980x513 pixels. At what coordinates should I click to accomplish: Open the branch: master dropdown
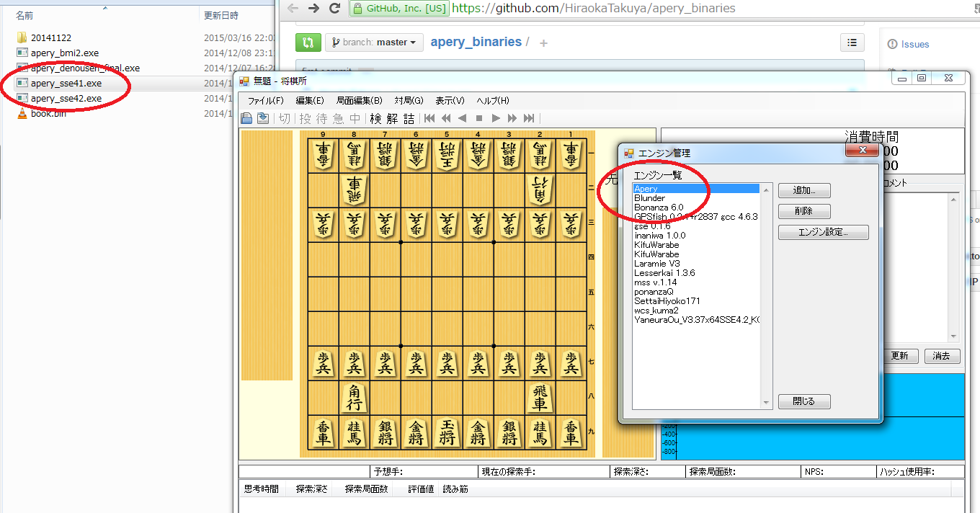click(x=373, y=43)
